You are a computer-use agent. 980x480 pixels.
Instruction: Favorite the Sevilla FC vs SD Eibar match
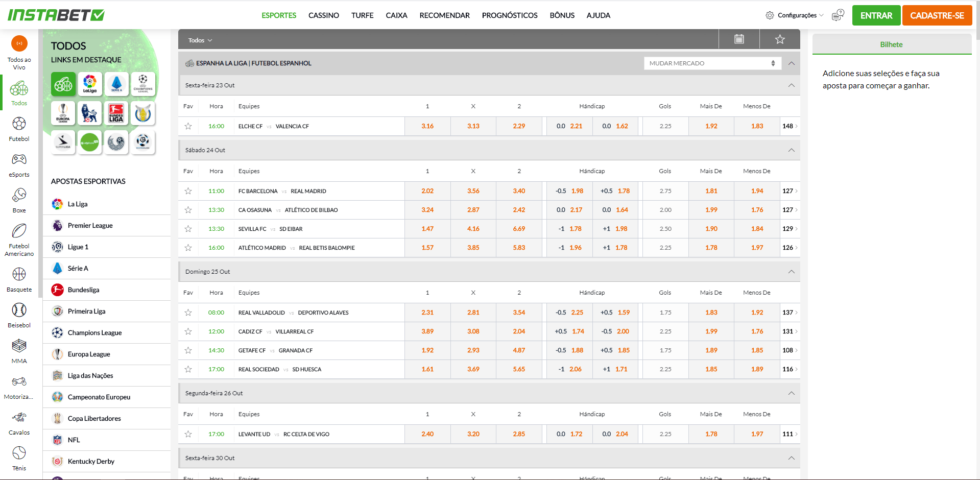point(188,229)
